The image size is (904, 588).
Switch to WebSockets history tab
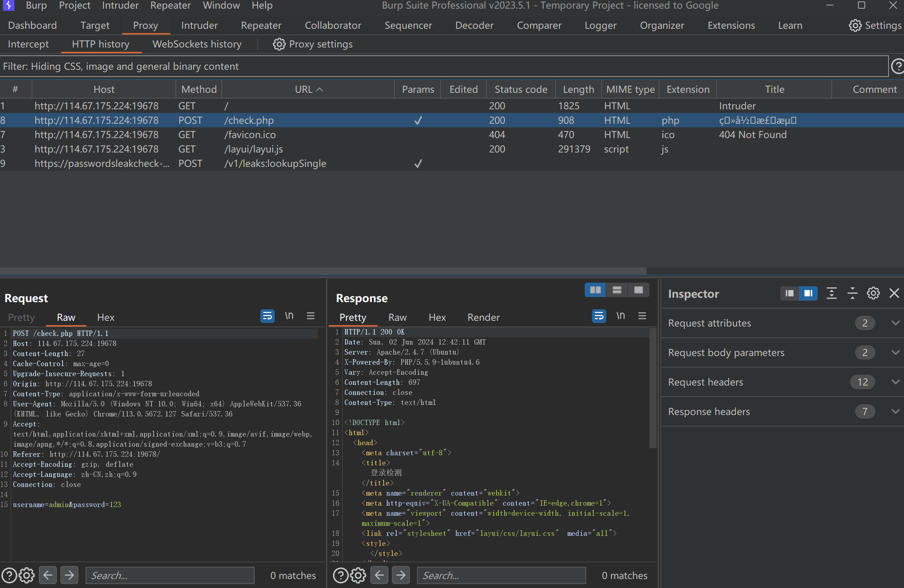[x=197, y=44]
